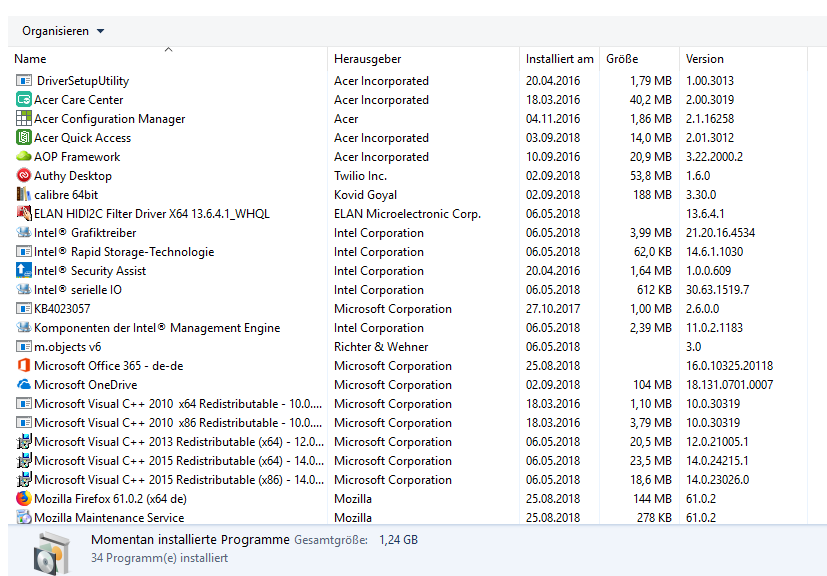The width and height of the screenshot is (827, 576).
Task: Click the Mozilla Firefox icon
Action: pos(24,498)
